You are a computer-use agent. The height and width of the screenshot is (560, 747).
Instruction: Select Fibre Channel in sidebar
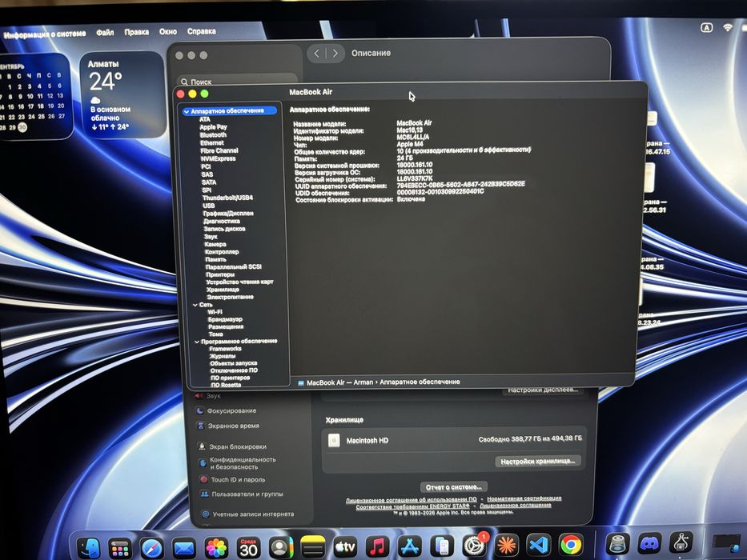click(x=219, y=150)
